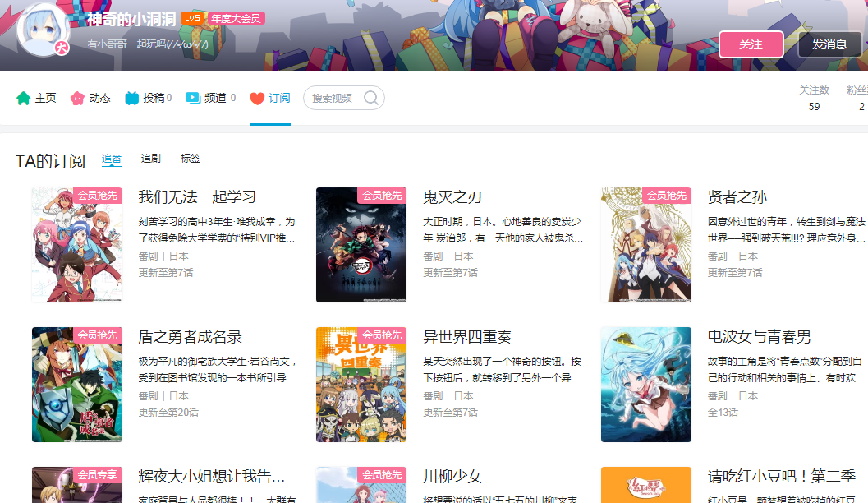Viewport: 868px width, 503px height.
Task: Click the red heart 订阅 icon
Action: point(257,99)
